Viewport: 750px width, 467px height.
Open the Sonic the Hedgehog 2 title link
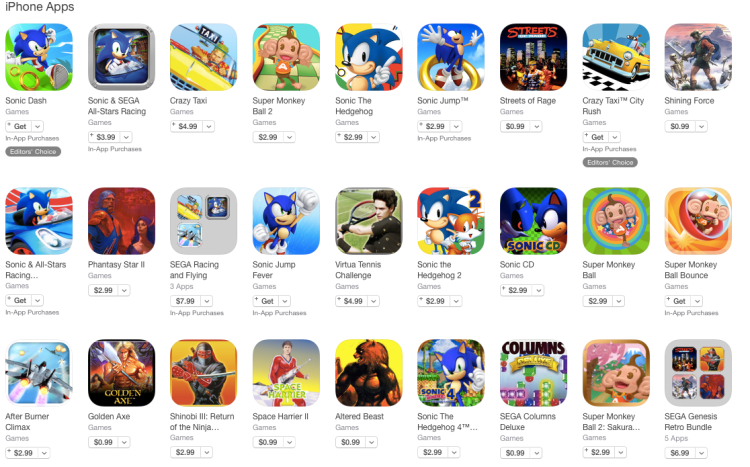(x=439, y=270)
